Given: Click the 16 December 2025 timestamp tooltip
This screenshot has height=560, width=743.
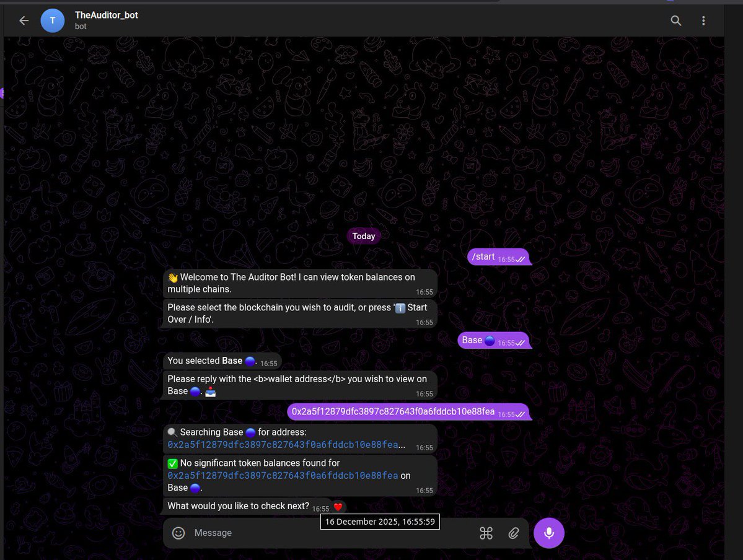Looking at the screenshot, I should pyautogui.click(x=379, y=522).
